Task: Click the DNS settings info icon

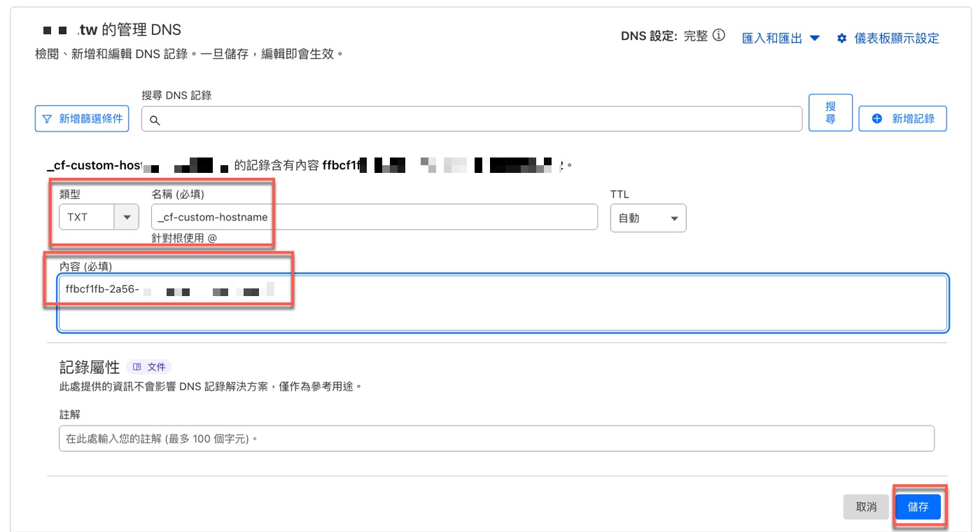Action: [718, 36]
